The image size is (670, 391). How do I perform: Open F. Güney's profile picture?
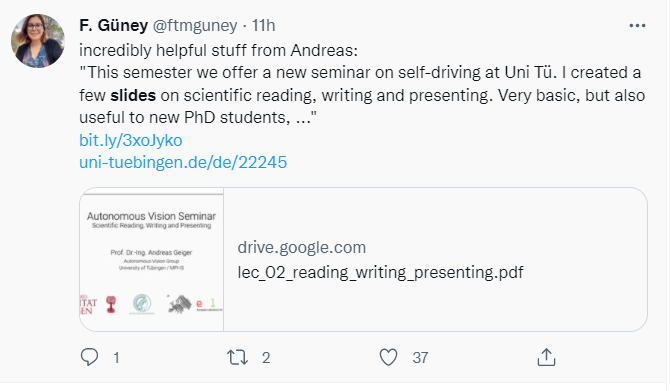[x=38, y=41]
